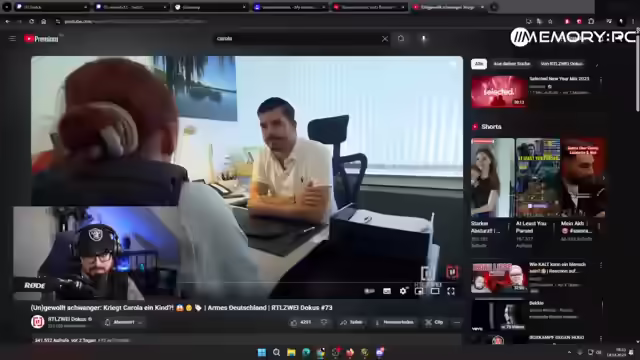640x360 pixels.
Task: Toggle subtitles in the player controls
Action: click(x=387, y=291)
